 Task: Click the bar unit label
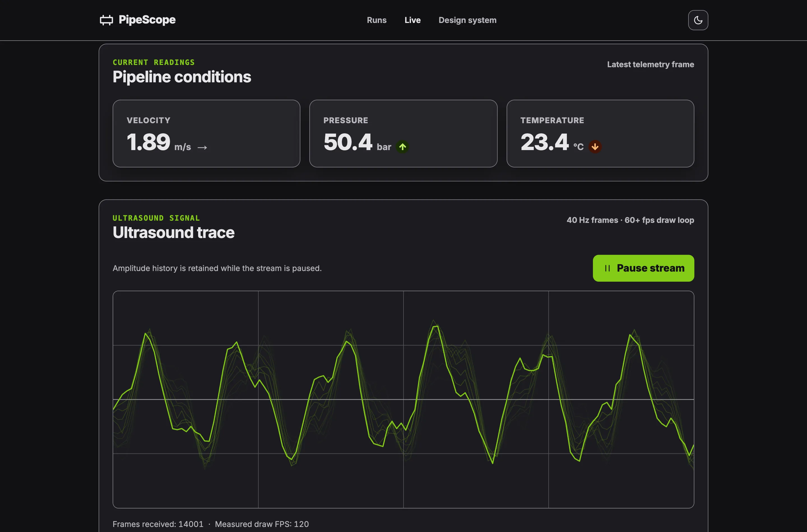(x=384, y=147)
